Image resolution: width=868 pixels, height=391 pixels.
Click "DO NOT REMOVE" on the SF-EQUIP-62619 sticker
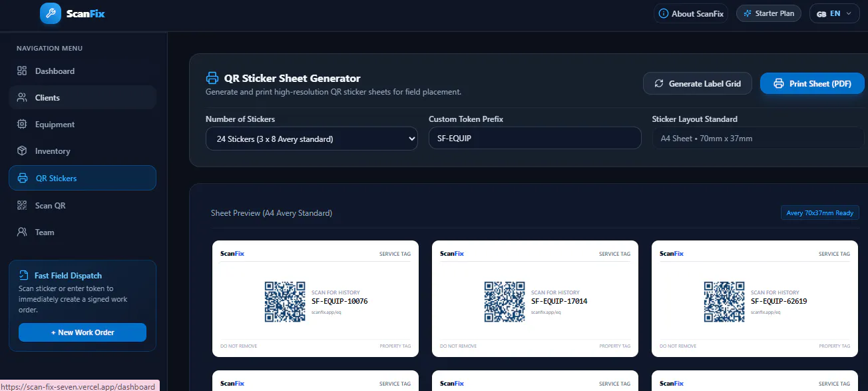point(678,346)
